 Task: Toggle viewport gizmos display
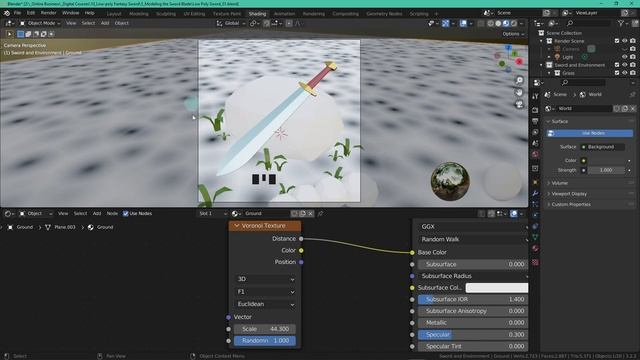tap(446, 23)
